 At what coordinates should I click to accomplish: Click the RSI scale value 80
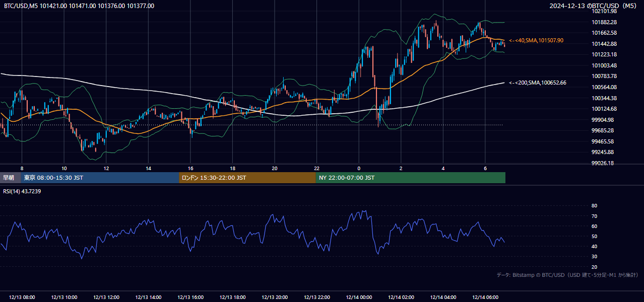click(x=595, y=206)
